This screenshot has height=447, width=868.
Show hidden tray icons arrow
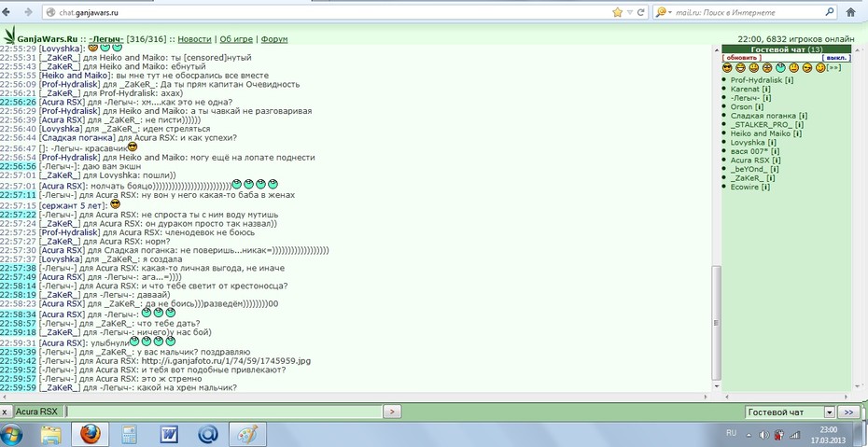[x=749, y=434]
